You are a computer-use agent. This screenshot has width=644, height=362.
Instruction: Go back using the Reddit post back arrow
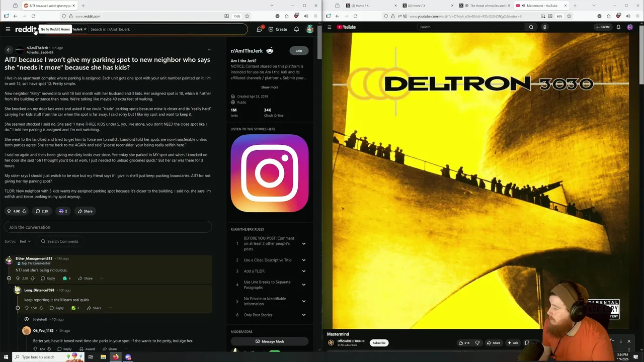pos(9,50)
